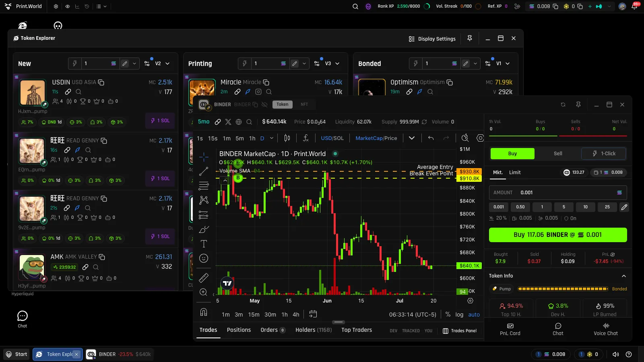Screen dimensions: 644x362
Task: Collapse the Token Info section
Action: point(624,276)
